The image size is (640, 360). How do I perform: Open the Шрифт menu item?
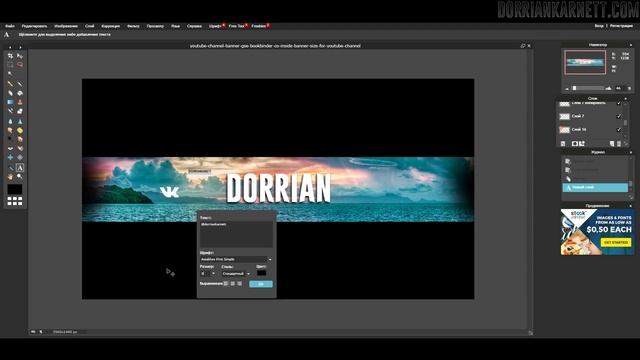[x=215, y=26]
